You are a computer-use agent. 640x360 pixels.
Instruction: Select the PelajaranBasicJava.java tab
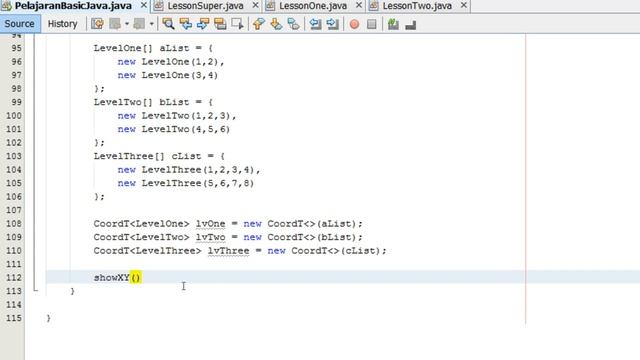coord(73,6)
